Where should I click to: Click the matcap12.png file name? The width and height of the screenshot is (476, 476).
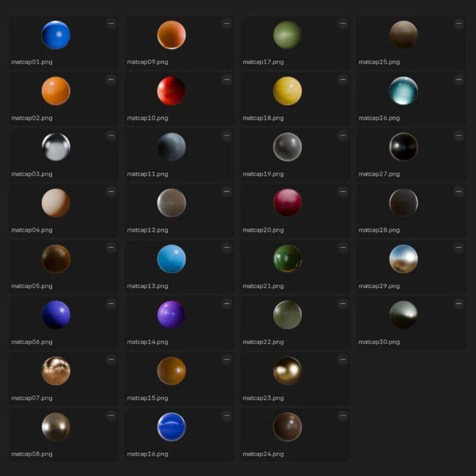tap(147, 230)
